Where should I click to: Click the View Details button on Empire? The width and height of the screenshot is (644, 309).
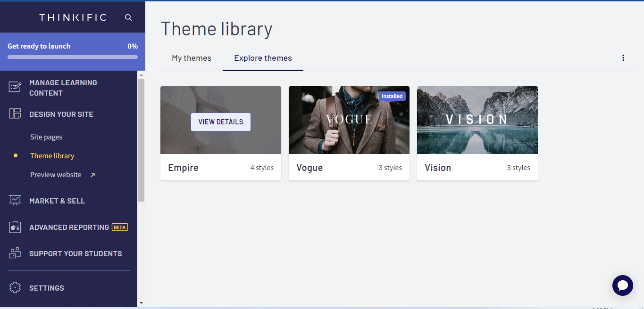coord(221,122)
